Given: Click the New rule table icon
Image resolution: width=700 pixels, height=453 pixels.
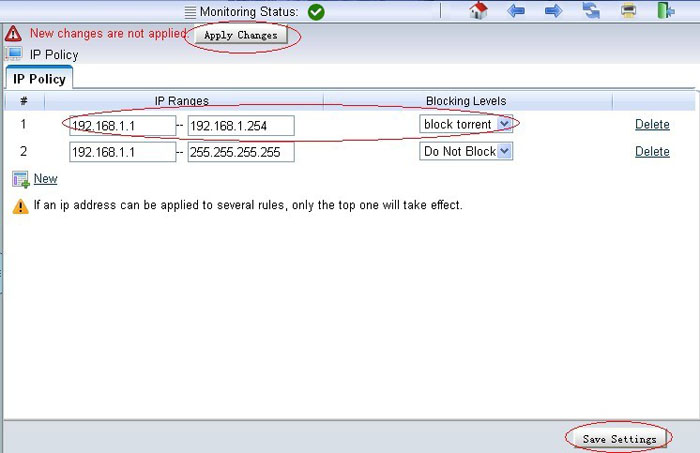Looking at the screenshot, I should (20, 179).
